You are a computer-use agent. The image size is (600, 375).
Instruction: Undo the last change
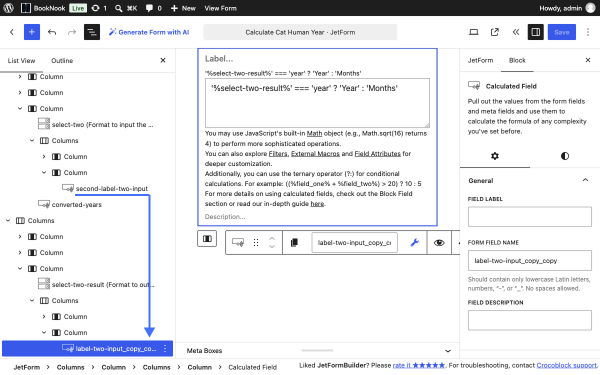pyautogui.click(x=52, y=32)
